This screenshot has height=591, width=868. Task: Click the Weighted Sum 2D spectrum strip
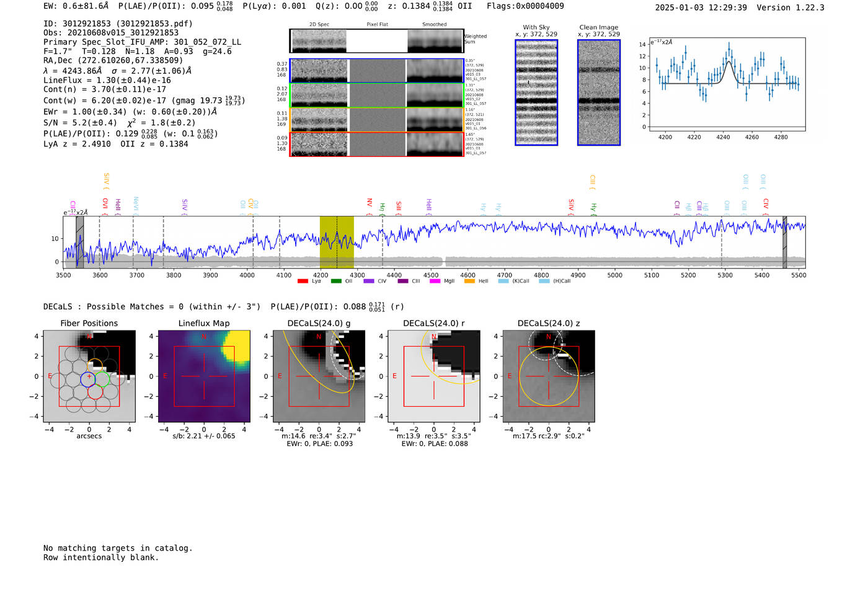pos(376,41)
